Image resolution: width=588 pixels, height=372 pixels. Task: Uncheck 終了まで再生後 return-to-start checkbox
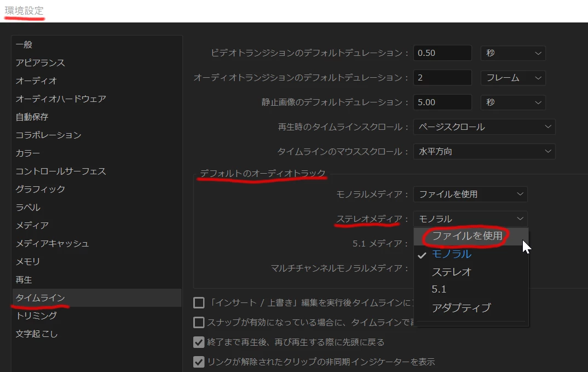point(199,342)
